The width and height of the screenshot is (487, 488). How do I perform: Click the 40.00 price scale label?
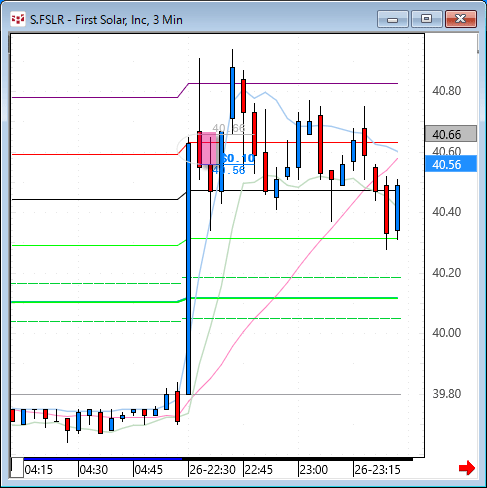[446, 332]
